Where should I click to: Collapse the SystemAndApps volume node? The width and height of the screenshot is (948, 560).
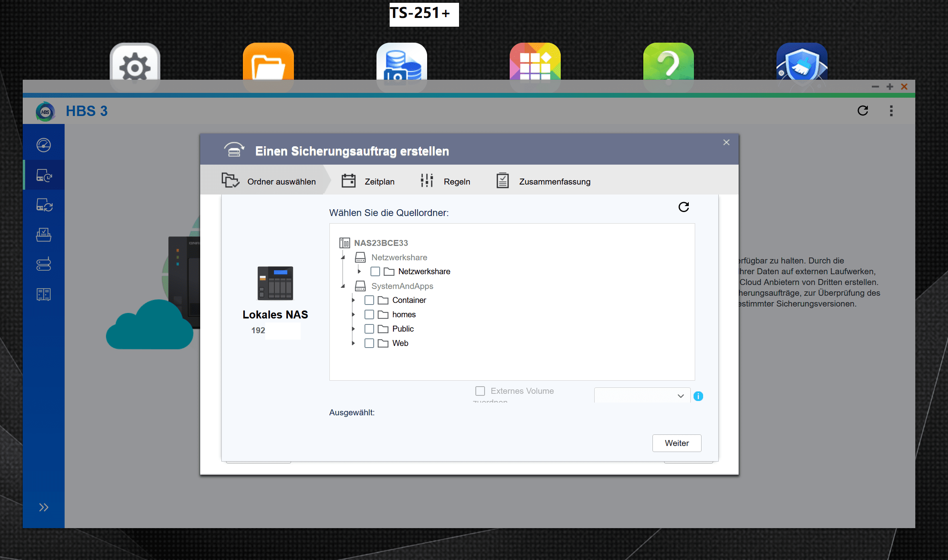pyautogui.click(x=343, y=286)
